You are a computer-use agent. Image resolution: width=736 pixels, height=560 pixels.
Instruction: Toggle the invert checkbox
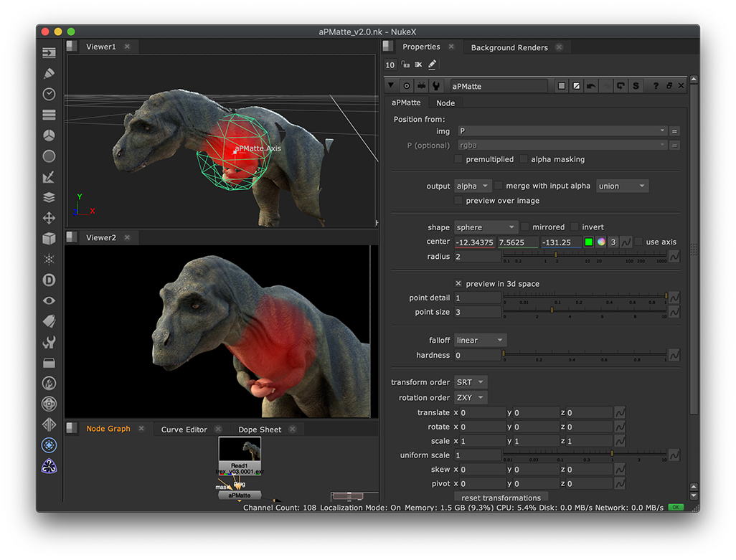[575, 227]
